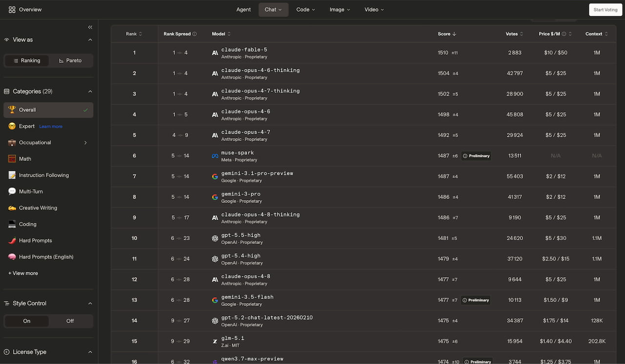The image size is (625, 364).
Task: Click + View more categories
Action: click(x=23, y=273)
